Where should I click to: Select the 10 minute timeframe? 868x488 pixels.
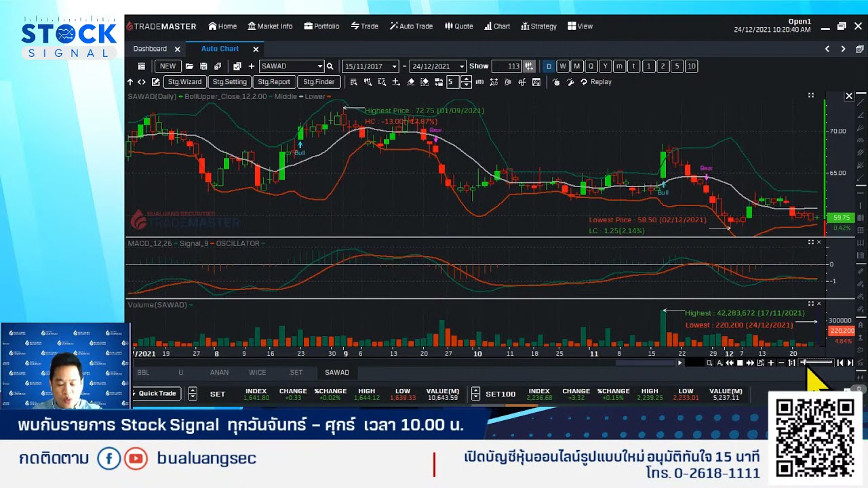coord(691,66)
